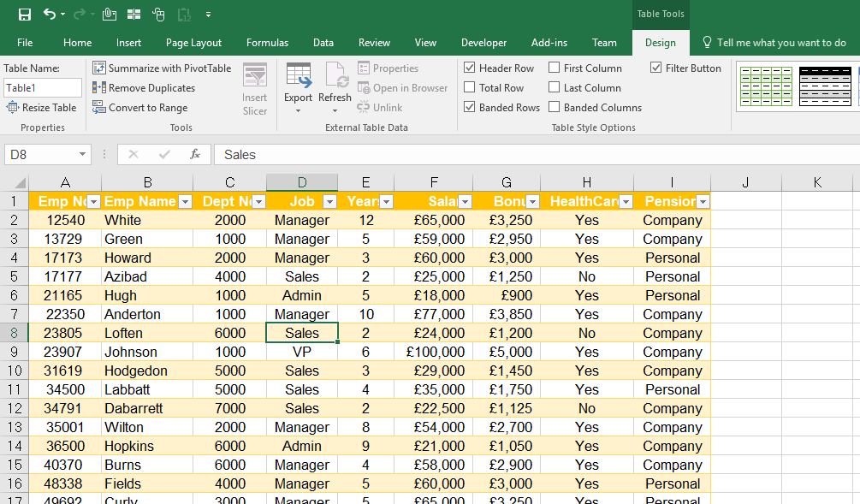Switch to the Home tab
860x504 pixels.
[x=77, y=43]
